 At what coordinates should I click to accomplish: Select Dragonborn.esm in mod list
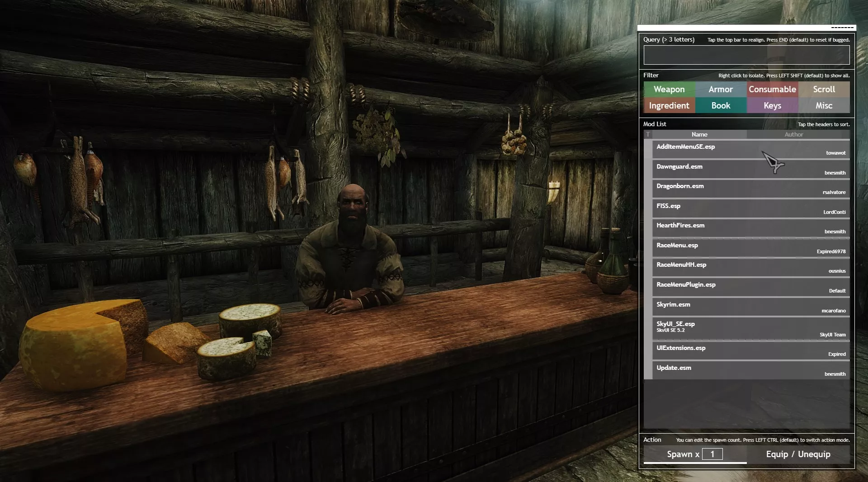coord(751,189)
